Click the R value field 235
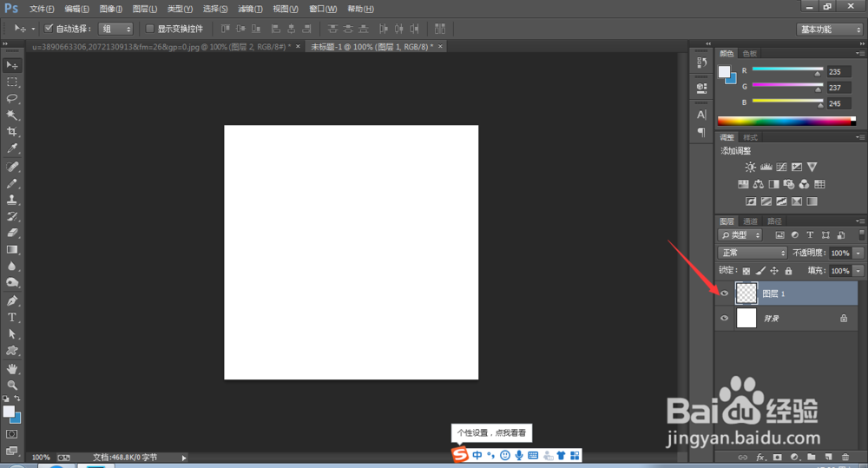 838,72
